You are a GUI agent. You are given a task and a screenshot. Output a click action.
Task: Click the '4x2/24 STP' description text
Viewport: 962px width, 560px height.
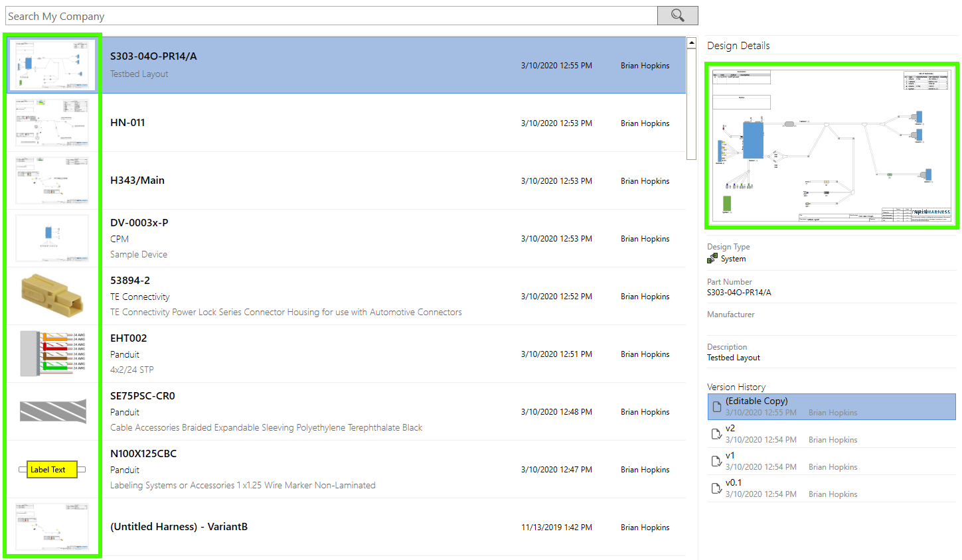pyautogui.click(x=132, y=370)
